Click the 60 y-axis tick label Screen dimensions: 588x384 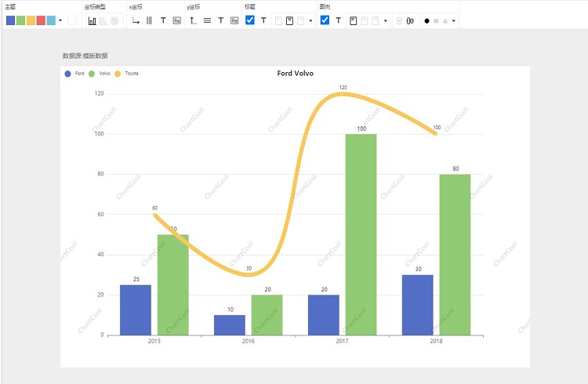(100, 214)
